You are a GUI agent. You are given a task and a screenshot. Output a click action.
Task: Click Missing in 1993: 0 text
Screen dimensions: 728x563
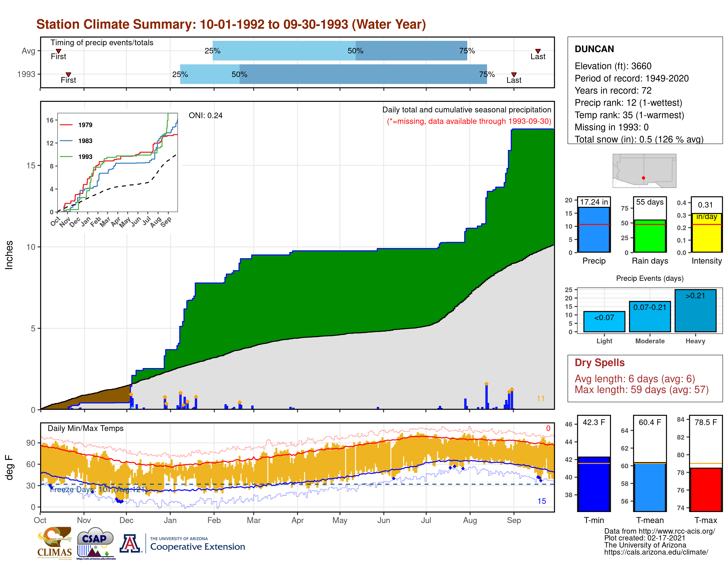[611, 127]
